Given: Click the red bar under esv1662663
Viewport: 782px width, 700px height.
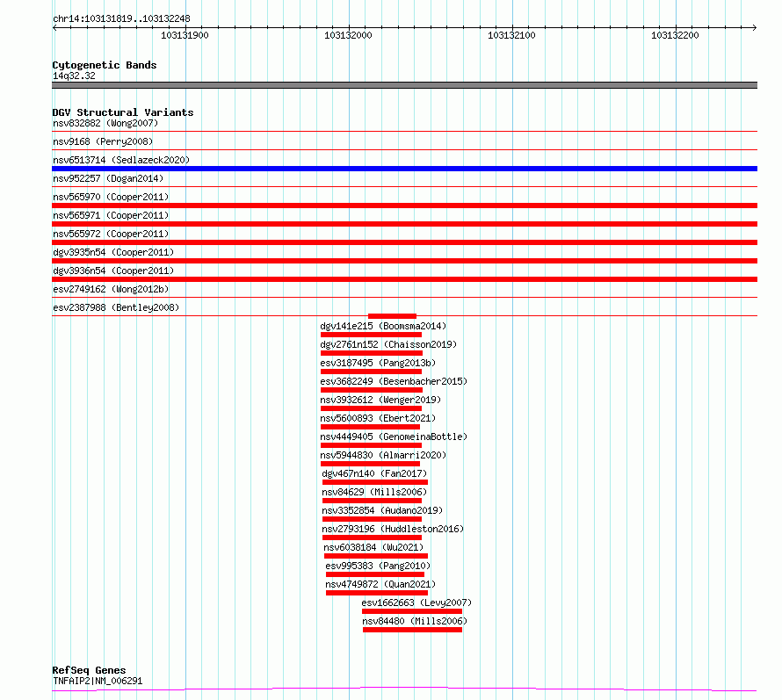Looking at the screenshot, I should click(x=412, y=611).
